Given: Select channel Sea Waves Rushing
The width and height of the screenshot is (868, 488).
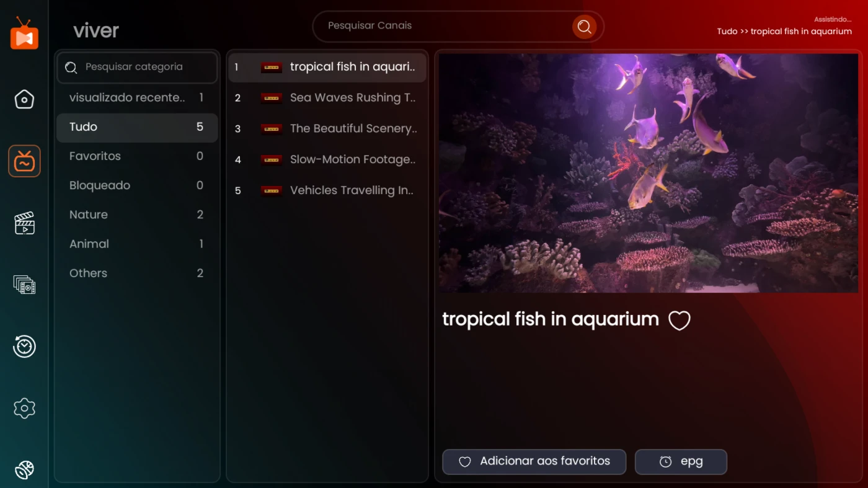Looking at the screenshot, I should 327,98.
